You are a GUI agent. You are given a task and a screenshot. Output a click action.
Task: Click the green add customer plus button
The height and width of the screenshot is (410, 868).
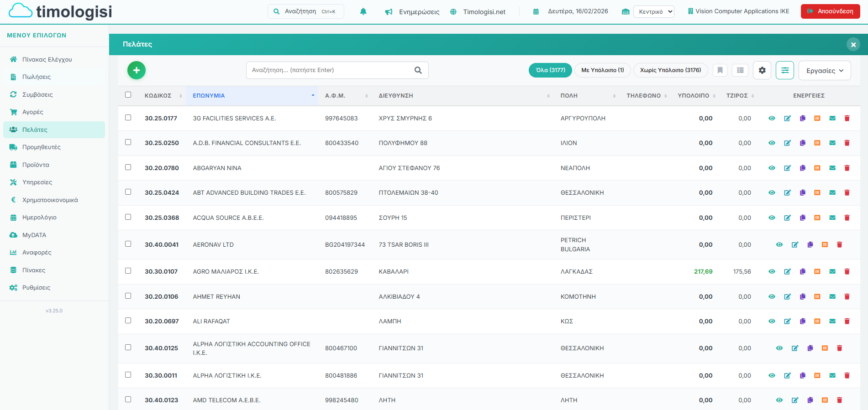136,70
